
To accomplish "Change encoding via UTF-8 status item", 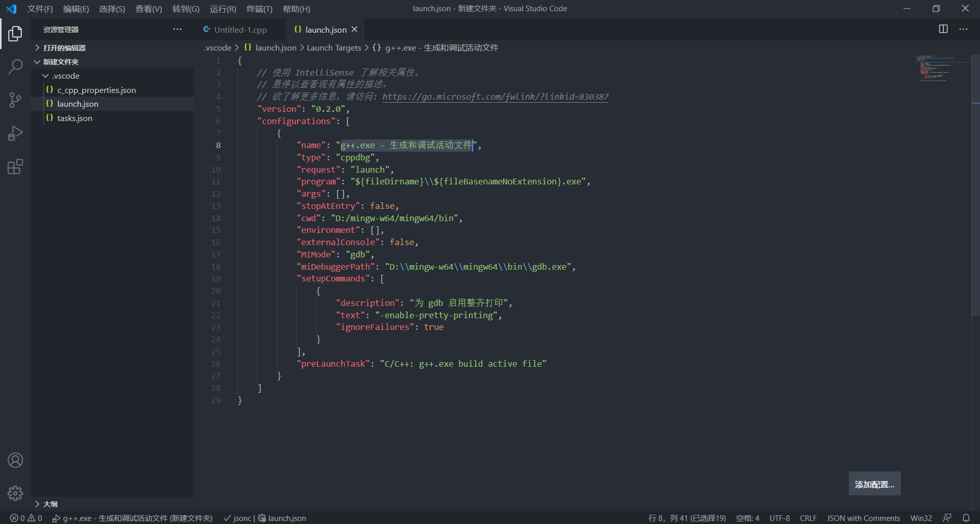I will (779, 518).
